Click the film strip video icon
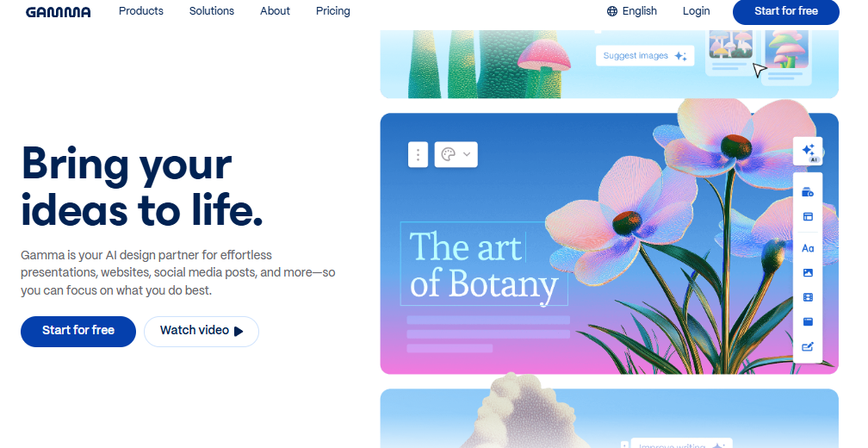The image size is (868, 448). [x=808, y=297]
